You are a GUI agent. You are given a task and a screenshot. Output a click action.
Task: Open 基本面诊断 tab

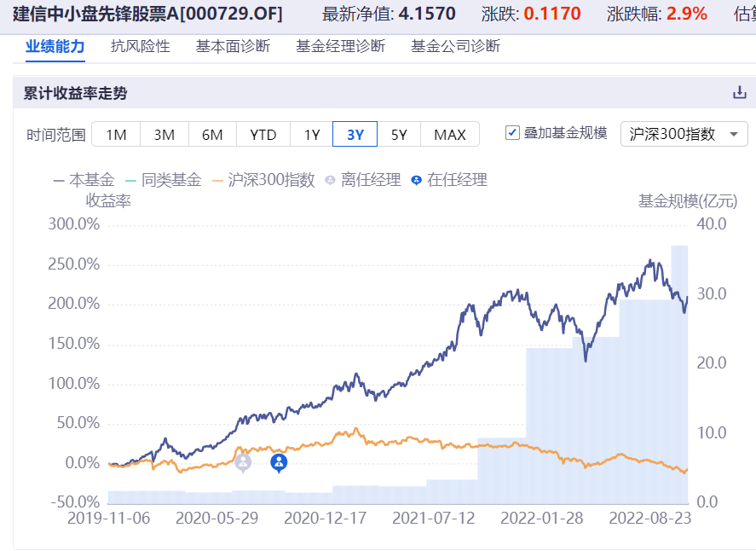pyautogui.click(x=233, y=46)
